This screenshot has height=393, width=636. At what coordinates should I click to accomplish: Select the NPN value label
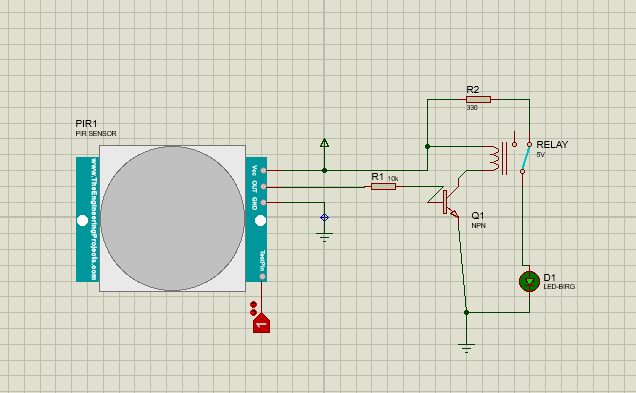pyautogui.click(x=478, y=225)
